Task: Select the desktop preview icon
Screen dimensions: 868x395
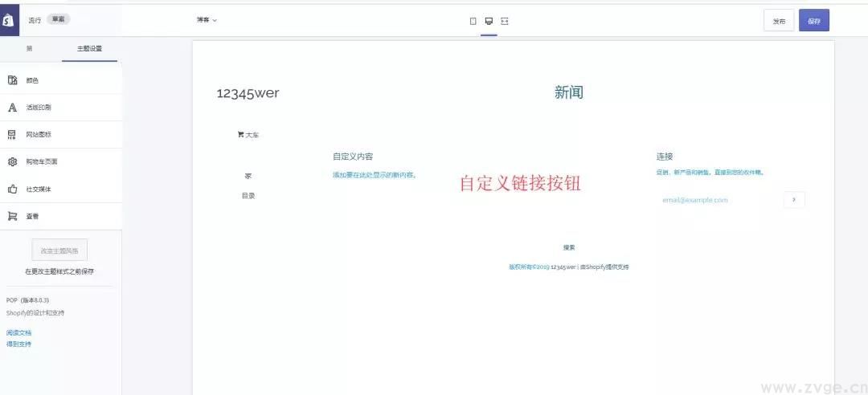Action: 489,21
